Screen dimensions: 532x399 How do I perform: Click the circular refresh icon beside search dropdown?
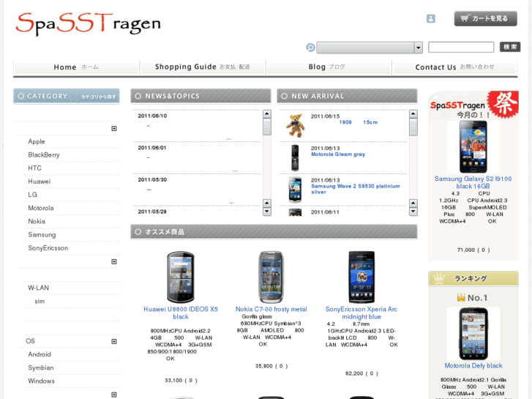310,47
